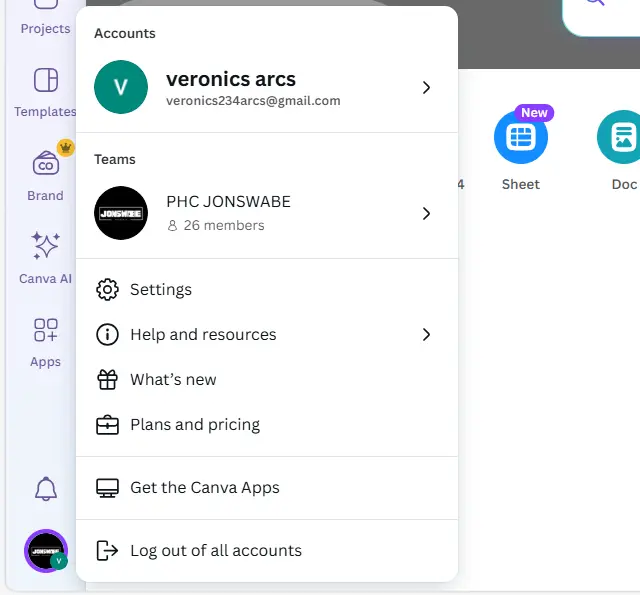This screenshot has height=595, width=640.
Task: Expand the Help and resources submenu arrow
Action: coord(426,335)
